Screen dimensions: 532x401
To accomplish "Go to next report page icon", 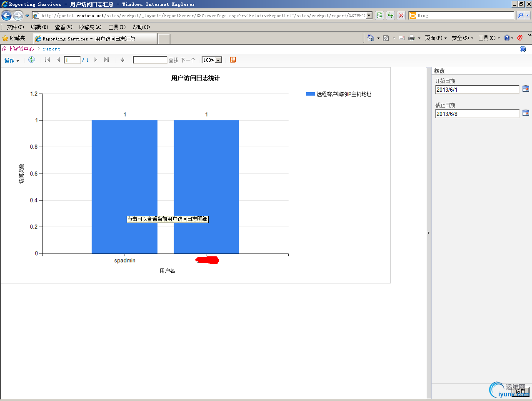I will point(96,60).
